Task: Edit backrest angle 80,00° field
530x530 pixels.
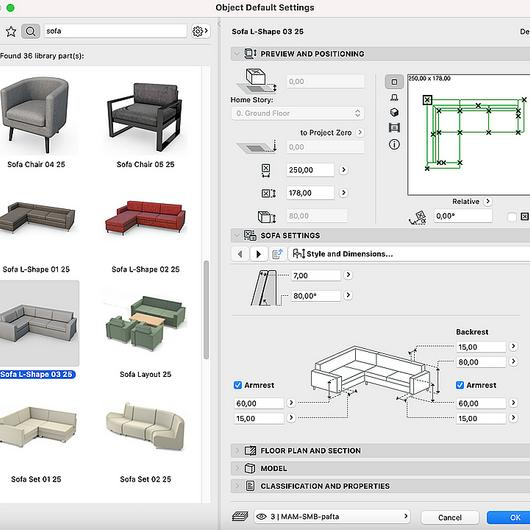Action: pos(316,296)
